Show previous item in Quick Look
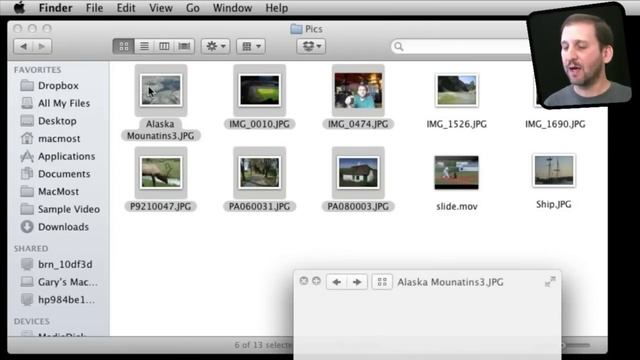 point(337,282)
